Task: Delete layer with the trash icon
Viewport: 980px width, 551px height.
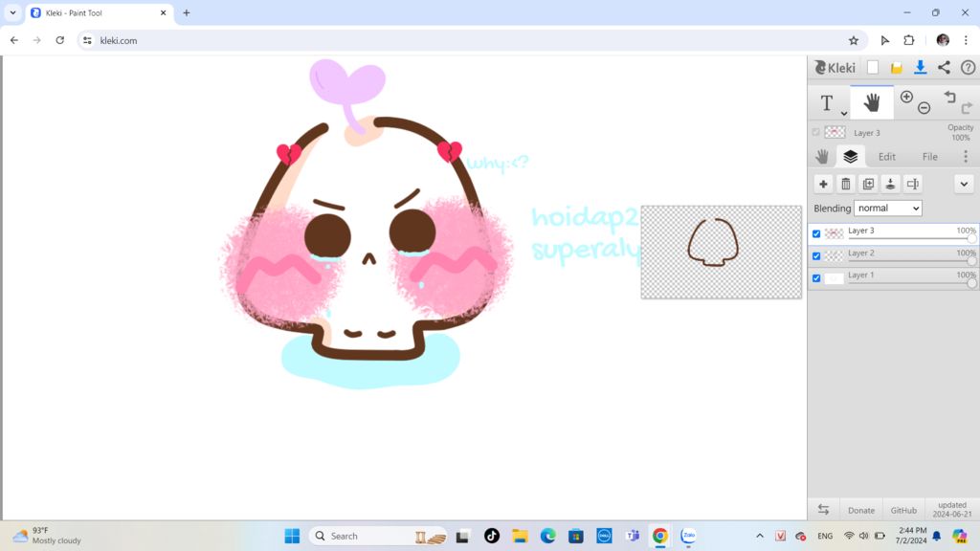Action: pyautogui.click(x=846, y=184)
